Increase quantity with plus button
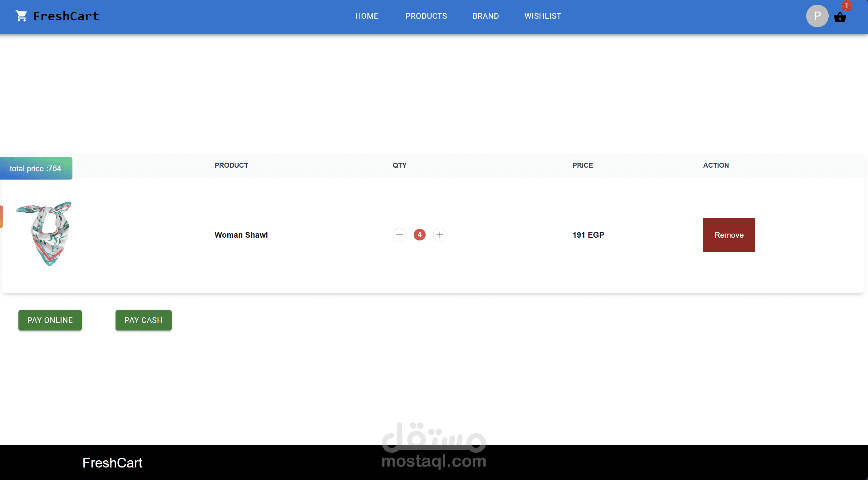 tap(439, 235)
